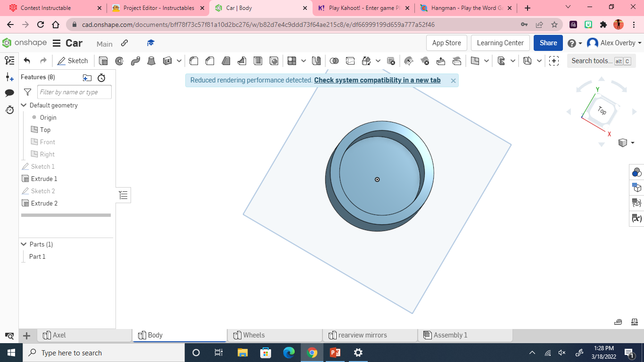Dismiss the rendering performance warning
Screen dimensions: 644x362
[453, 81]
